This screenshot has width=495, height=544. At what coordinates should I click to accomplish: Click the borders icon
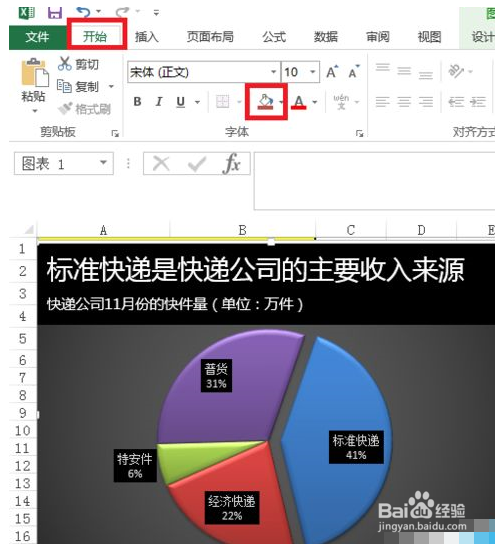pyautogui.click(x=222, y=102)
